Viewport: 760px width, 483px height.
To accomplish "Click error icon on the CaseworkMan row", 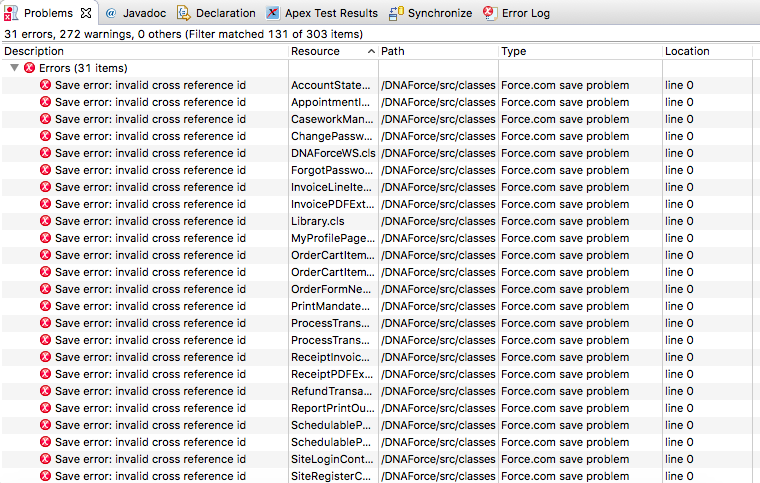I will [46, 119].
